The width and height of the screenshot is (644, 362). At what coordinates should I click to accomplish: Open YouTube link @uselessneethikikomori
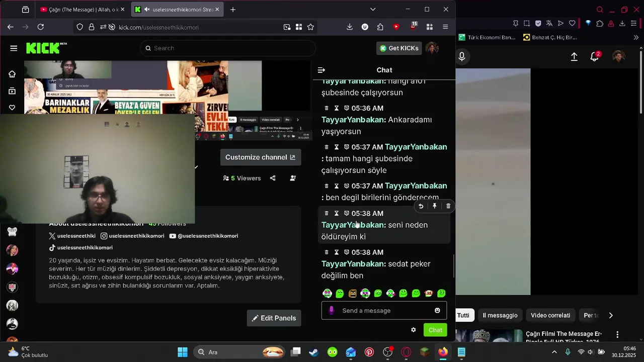pyautogui.click(x=204, y=236)
